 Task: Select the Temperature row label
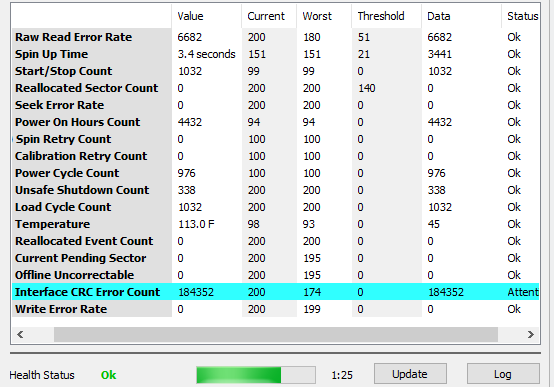click(x=52, y=224)
